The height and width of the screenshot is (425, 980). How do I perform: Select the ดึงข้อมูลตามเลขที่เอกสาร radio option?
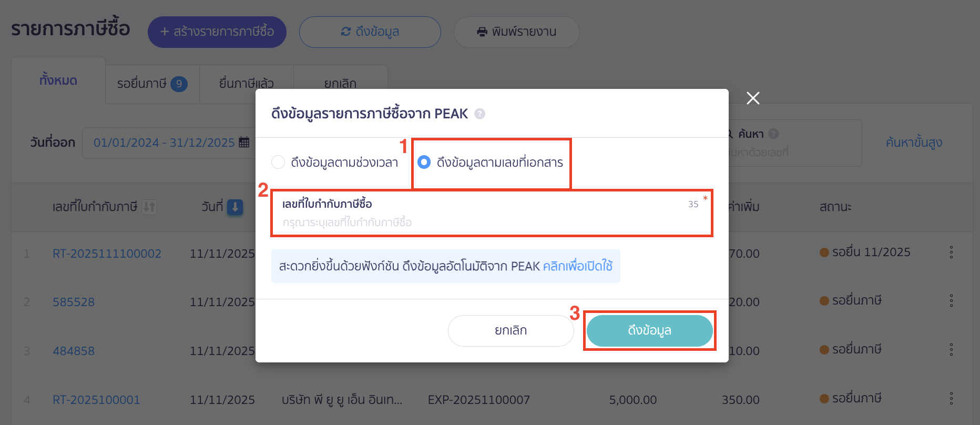tap(424, 162)
